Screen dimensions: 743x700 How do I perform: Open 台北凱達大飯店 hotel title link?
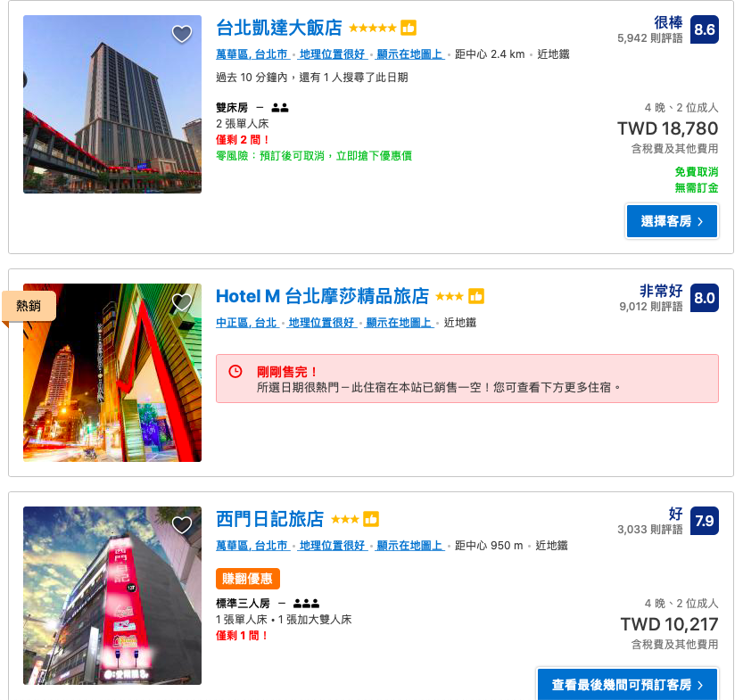coord(278,28)
